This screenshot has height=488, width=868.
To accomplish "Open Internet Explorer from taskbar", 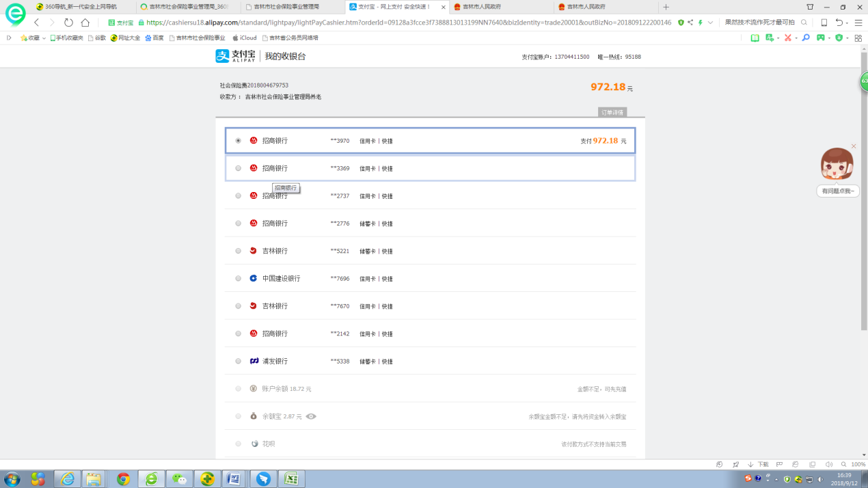I will pyautogui.click(x=67, y=478).
